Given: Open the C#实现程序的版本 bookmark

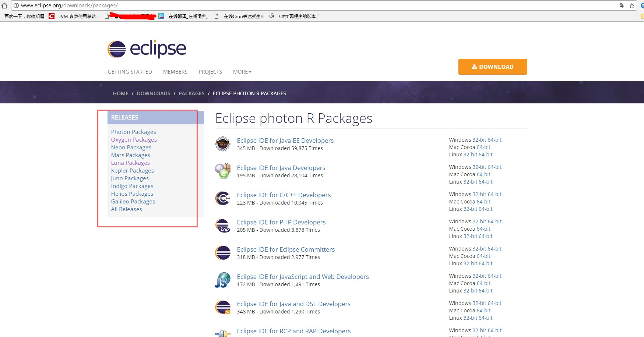Looking at the screenshot, I should (x=294, y=16).
